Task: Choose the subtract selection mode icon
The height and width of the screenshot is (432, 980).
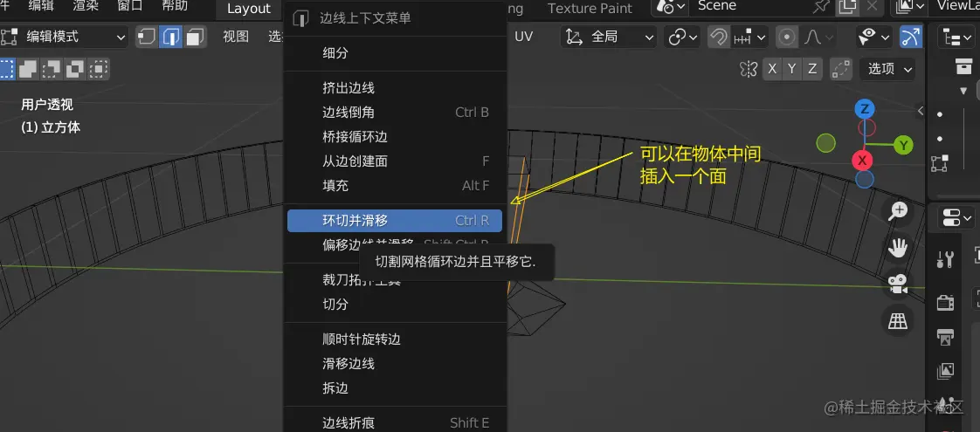Action: pyautogui.click(x=52, y=68)
